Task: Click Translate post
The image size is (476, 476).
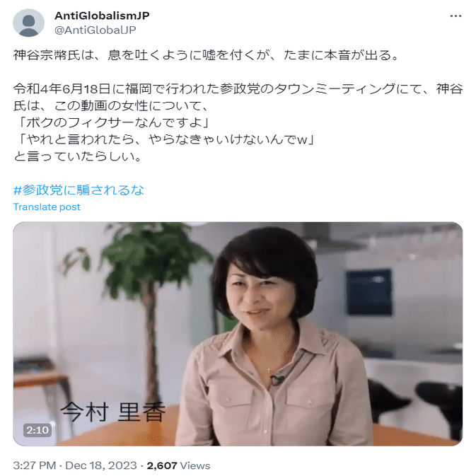Action: coord(47,207)
